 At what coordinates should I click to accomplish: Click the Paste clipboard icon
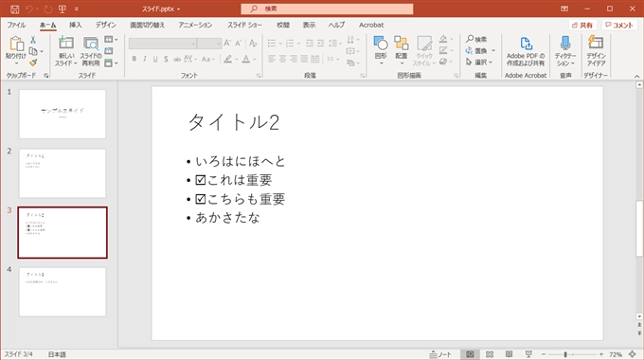pyautogui.click(x=16, y=44)
